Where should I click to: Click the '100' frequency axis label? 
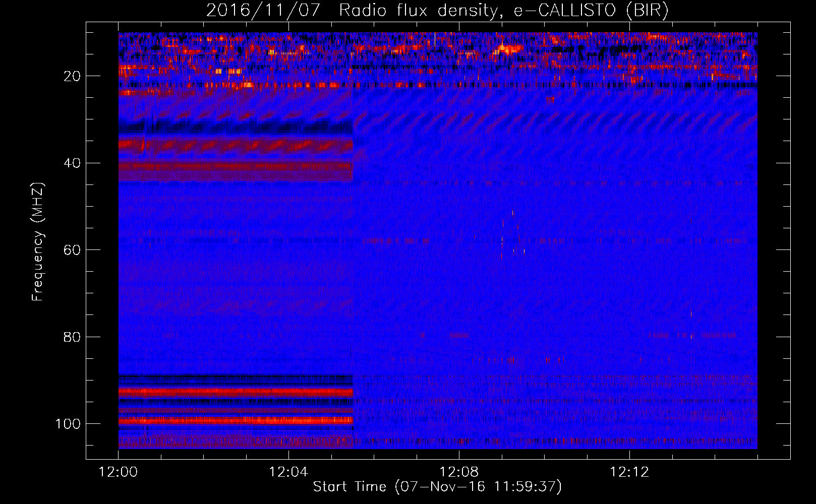tap(68, 424)
